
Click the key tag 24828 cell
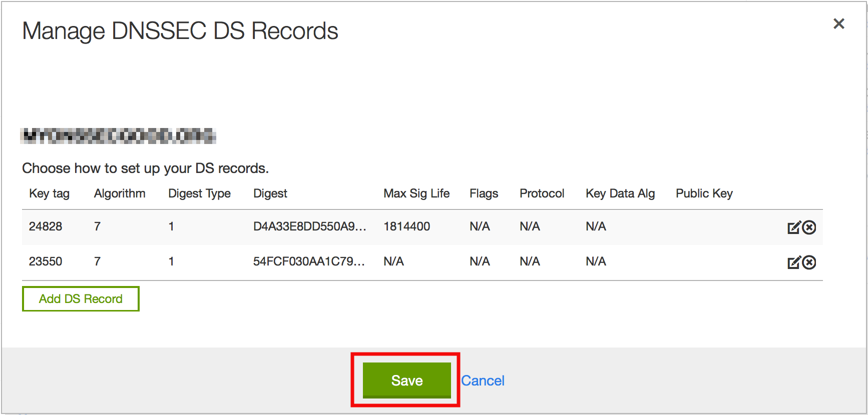coord(46,226)
